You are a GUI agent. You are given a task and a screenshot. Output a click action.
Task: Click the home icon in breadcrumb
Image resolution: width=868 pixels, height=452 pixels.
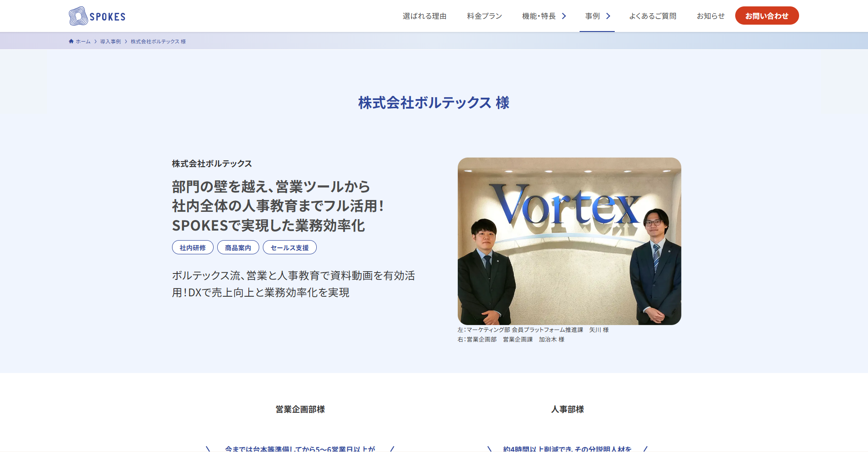(71, 42)
